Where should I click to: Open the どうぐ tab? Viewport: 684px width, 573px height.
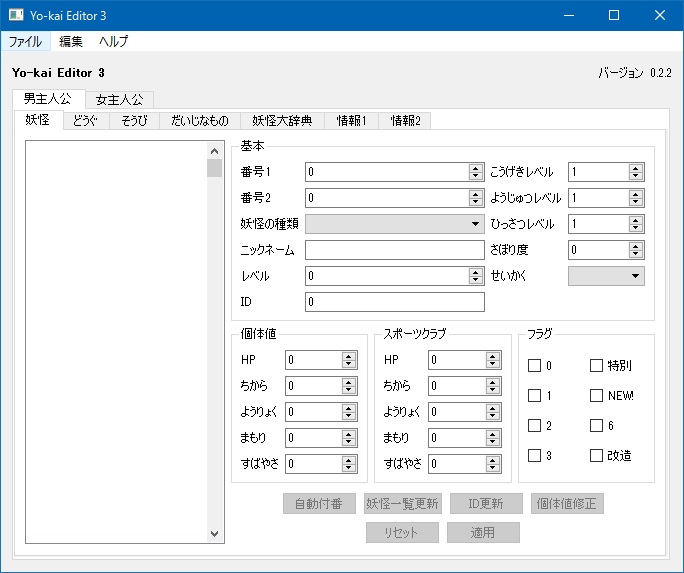click(86, 121)
